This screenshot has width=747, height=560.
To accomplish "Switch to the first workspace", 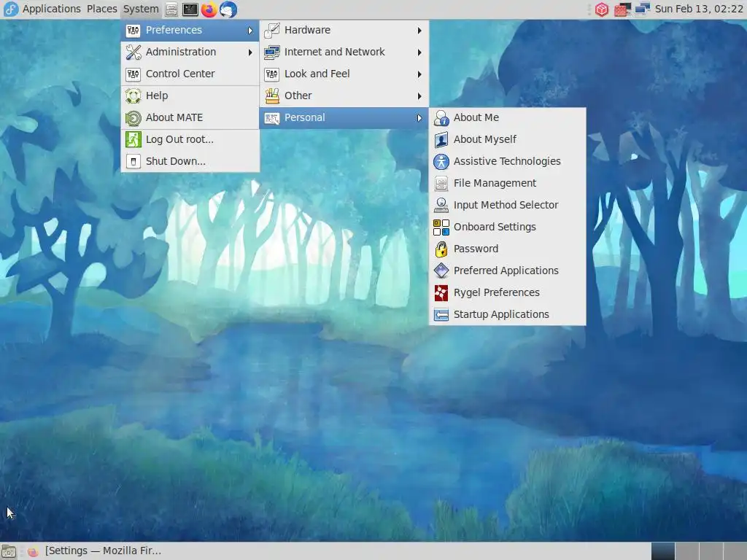I will tap(662, 551).
